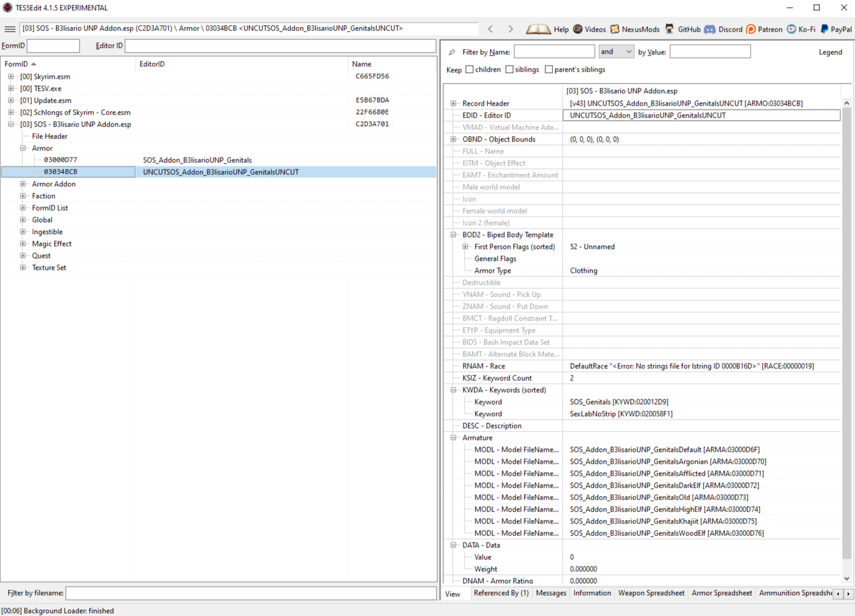Open the Discord toolbar button

click(724, 29)
